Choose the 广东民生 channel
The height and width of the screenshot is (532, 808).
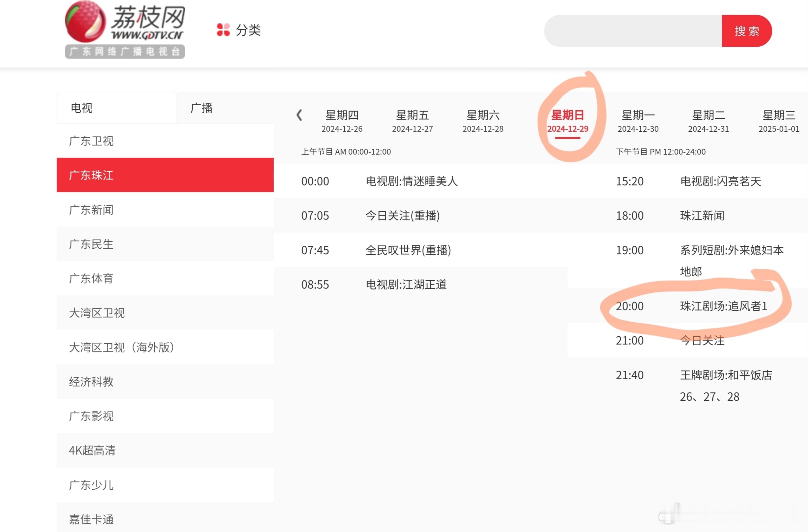point(165,244)
